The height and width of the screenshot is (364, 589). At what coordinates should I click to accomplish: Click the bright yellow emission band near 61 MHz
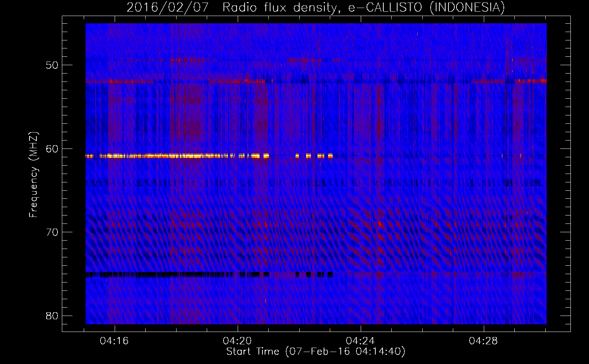[209, 156]
